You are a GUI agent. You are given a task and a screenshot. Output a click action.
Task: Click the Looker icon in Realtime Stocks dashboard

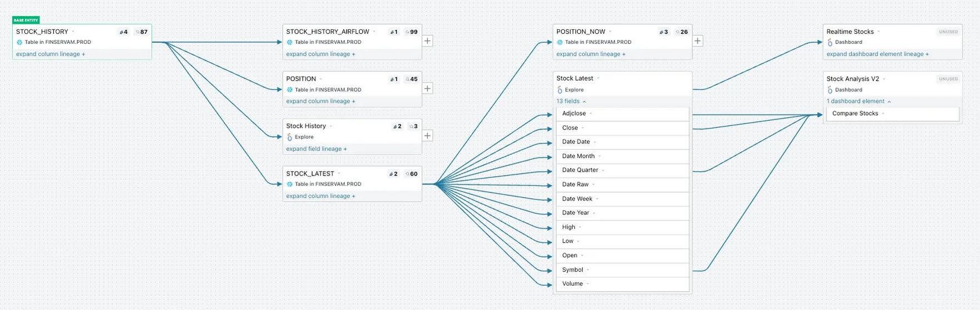tap(830, 42)
